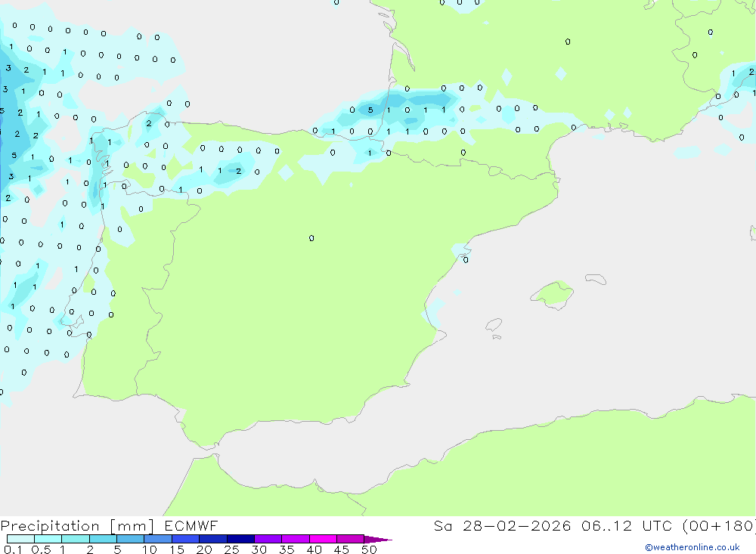The height and width of the screenshot is (554, 756).
Task: Click the 15–20 mm legend color box
Action: click(x=185, y=539)
